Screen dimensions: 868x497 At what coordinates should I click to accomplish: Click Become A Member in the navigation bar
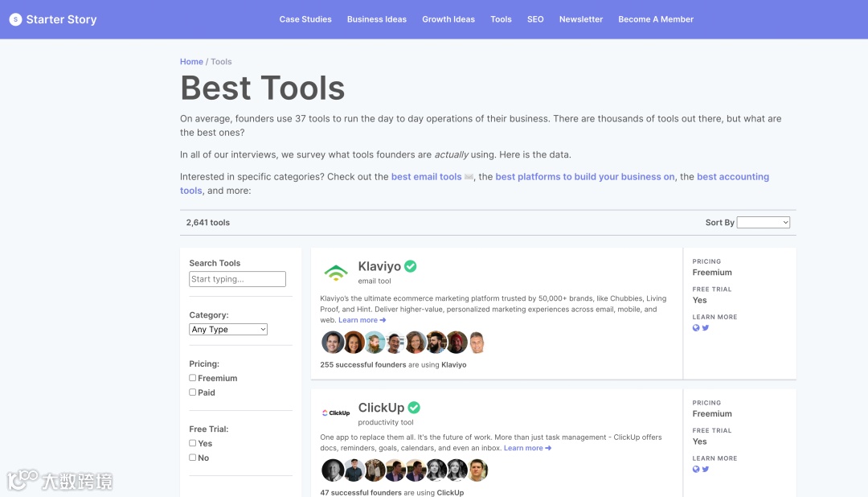(656, 19)
